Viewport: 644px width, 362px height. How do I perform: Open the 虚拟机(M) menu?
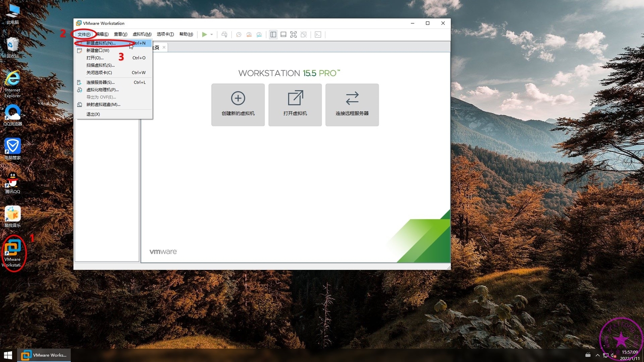coord(142,34)
